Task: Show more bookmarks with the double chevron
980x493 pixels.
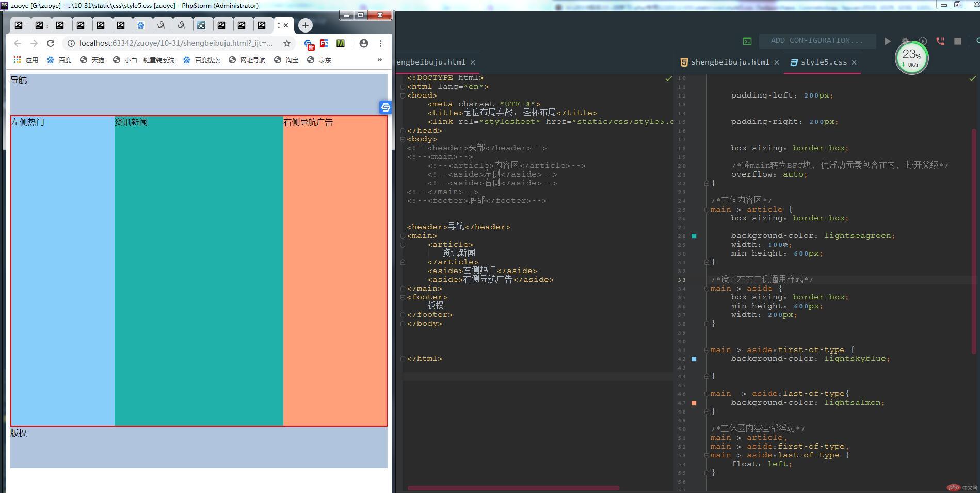Action: (x=380, y=60)
